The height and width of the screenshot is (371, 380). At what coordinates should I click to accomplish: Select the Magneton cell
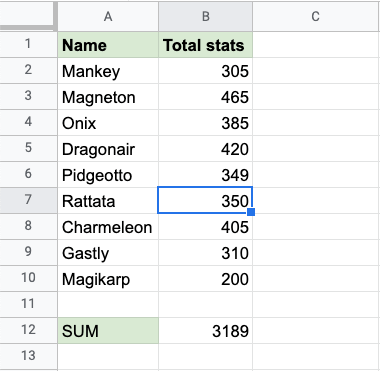point(108,97)
